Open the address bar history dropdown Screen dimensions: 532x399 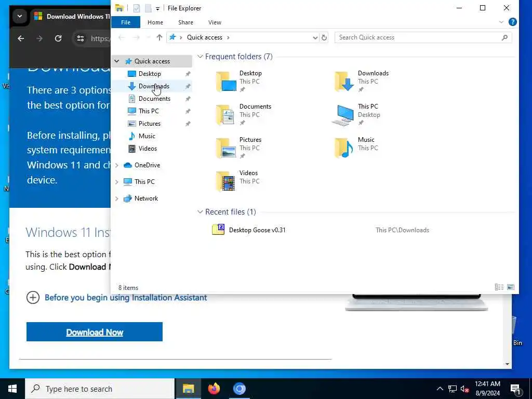315,37
